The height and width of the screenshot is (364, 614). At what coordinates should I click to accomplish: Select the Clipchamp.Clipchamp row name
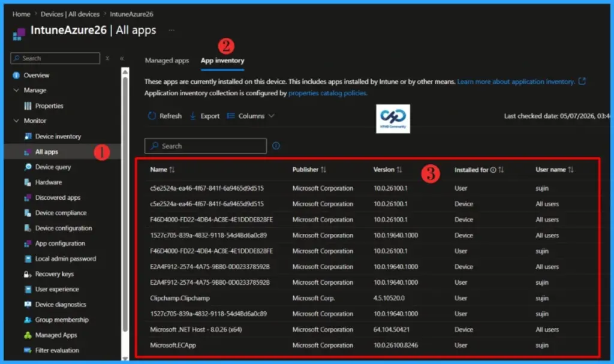[x=180, y=298]
